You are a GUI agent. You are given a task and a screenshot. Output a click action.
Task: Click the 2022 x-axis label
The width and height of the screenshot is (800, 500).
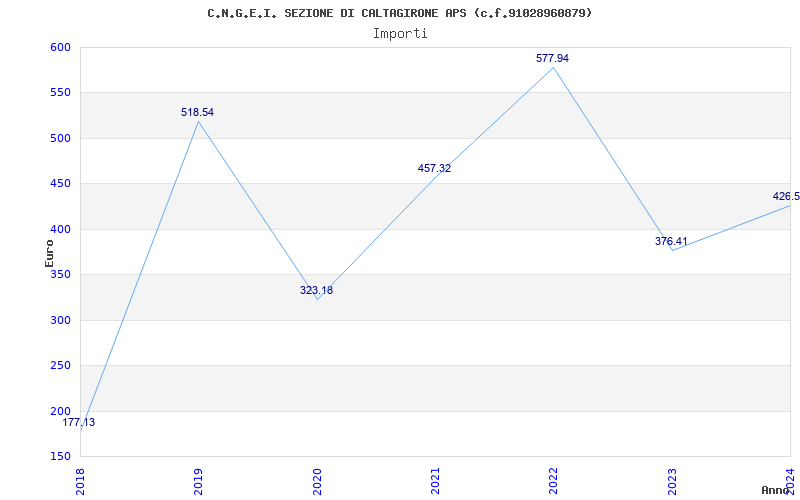pyautogui.click(x=554, y=482)
